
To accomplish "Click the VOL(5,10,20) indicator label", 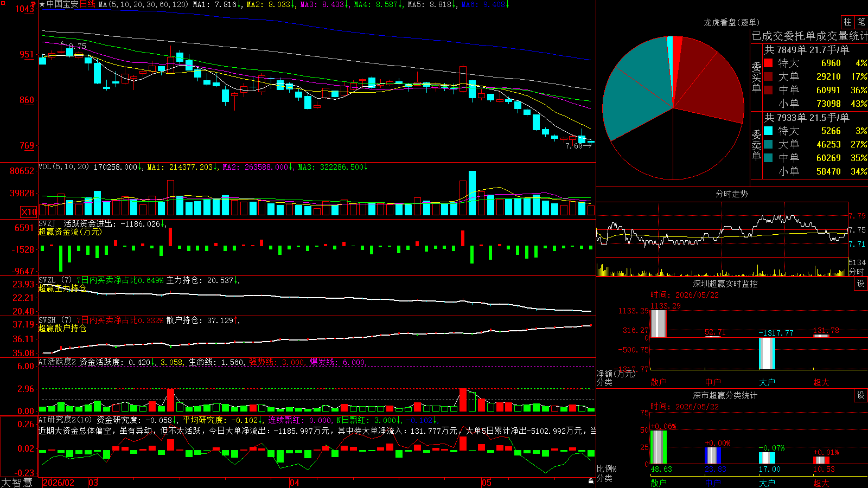I will [63, 167].
